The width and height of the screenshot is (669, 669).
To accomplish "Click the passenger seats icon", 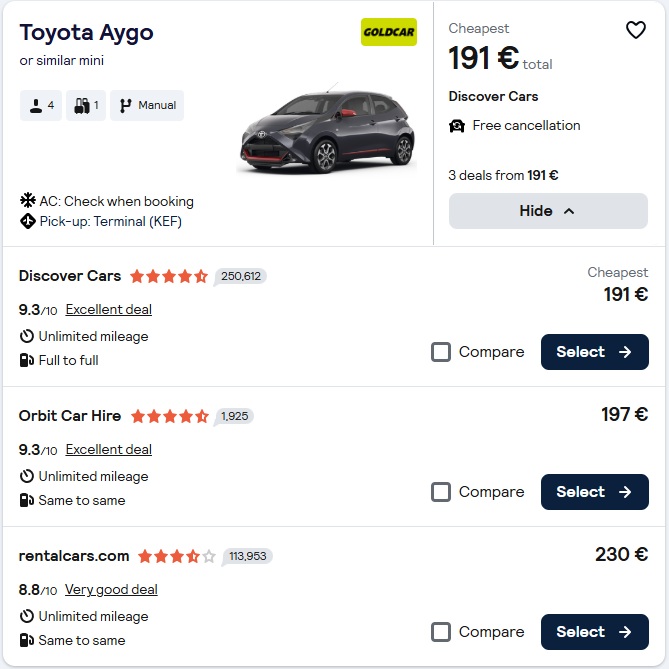I will (34, 105).
